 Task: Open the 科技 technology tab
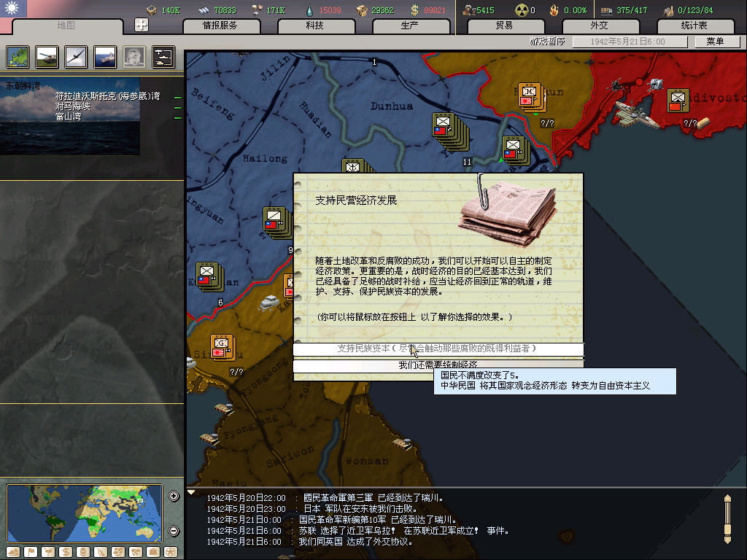point(316,26)
